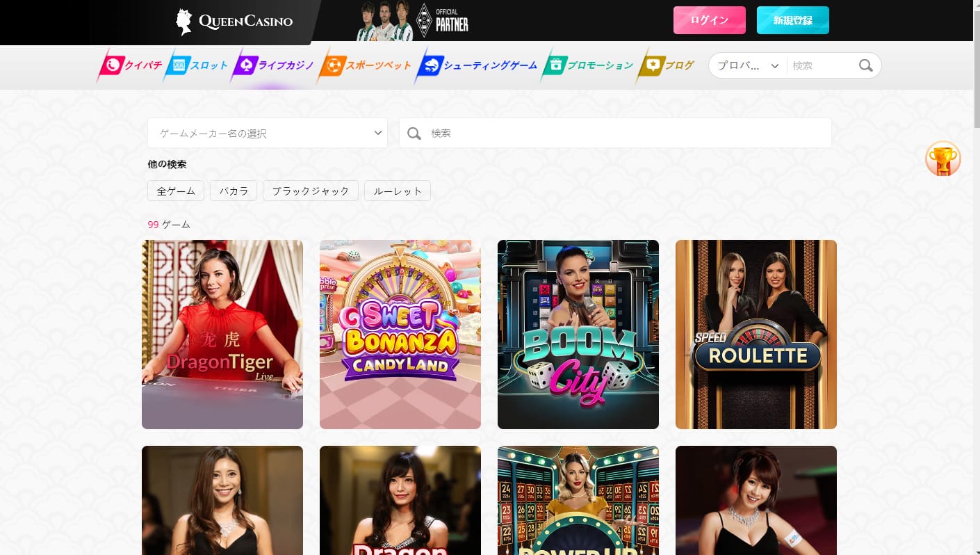This screenshot has height=555, width=980.
Task: Click the orange スポーツベット soccer icon
Action: (332, 65)
